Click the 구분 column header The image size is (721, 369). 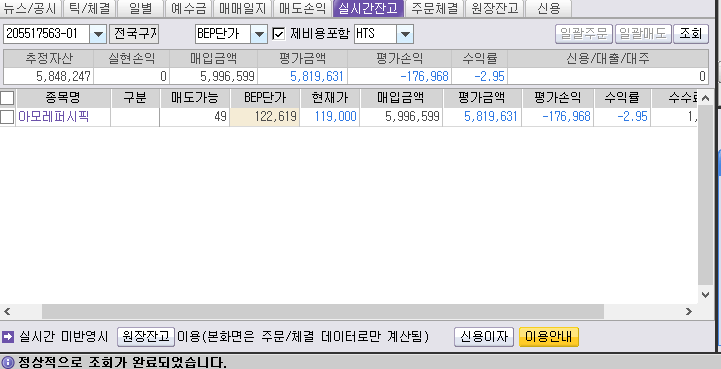135,98
